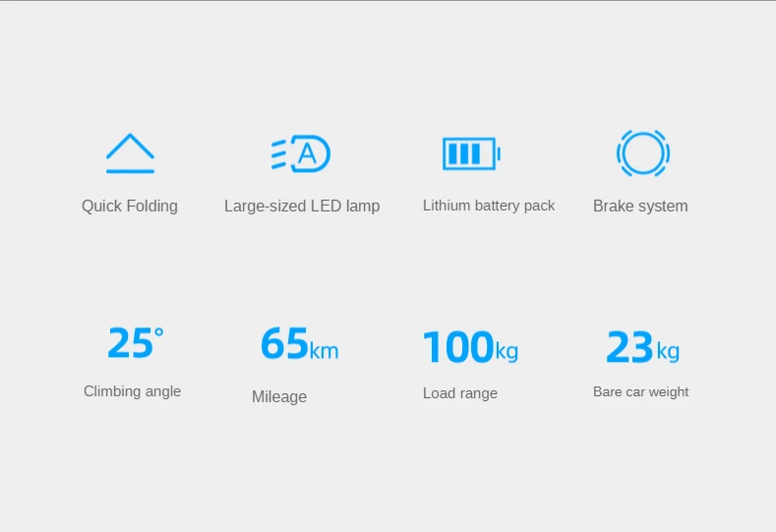Click the battery terminal nub on icon
Screen dimensions: 776x532
[499, 153]
